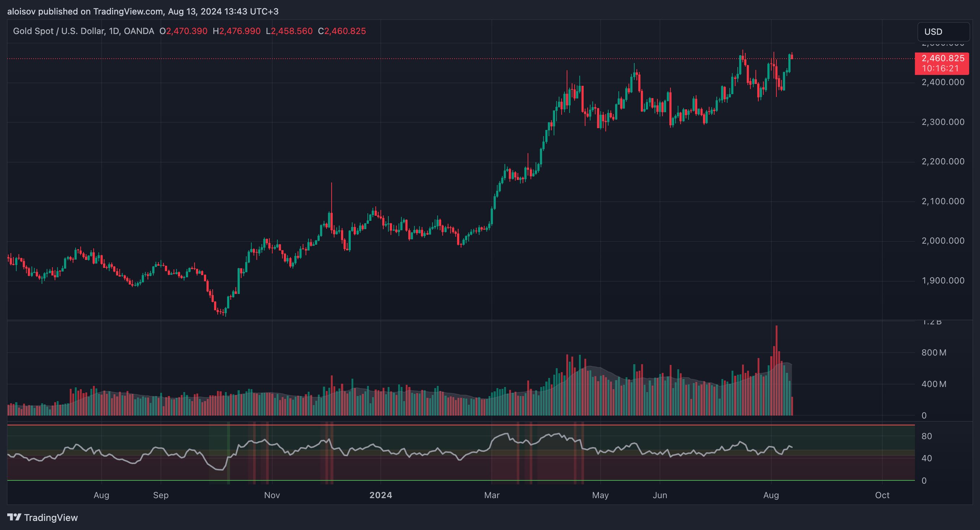Click the 2024 year label on time axis
The height and width of the screenshot is (530, 980).
point(380,495)
